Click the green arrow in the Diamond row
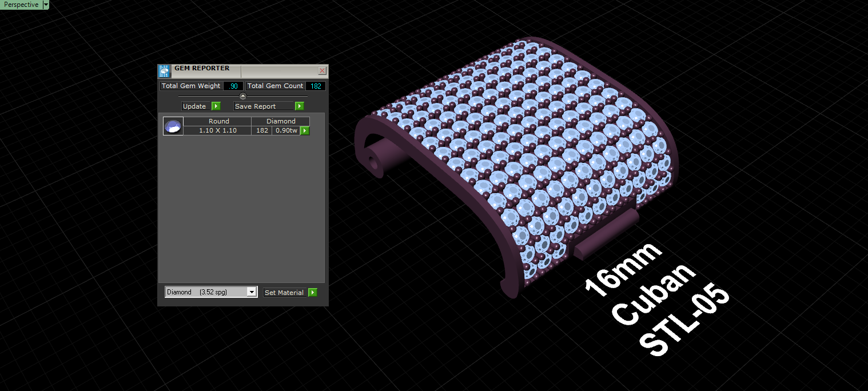The height and width of the screenshot is (391, 868). point(305,131)
